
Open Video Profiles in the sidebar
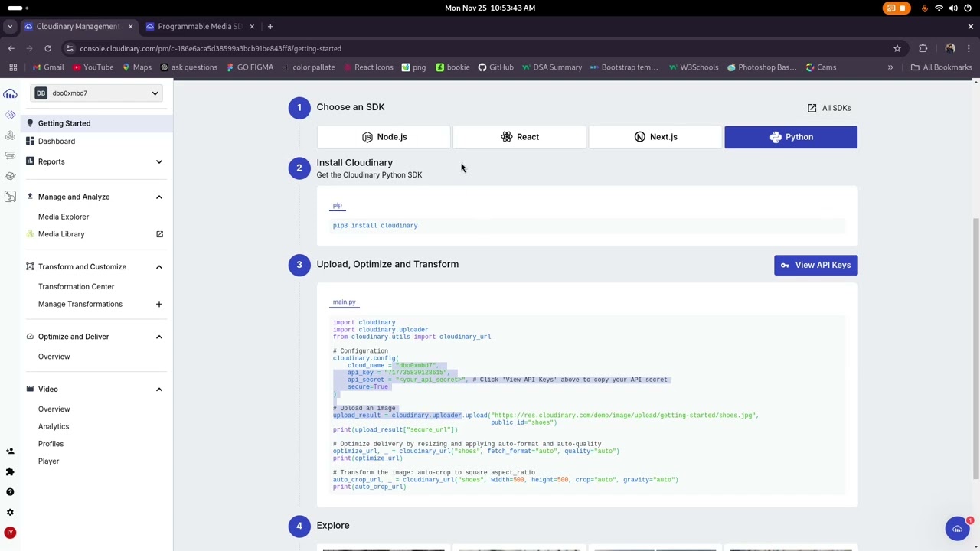click(51, 444)
